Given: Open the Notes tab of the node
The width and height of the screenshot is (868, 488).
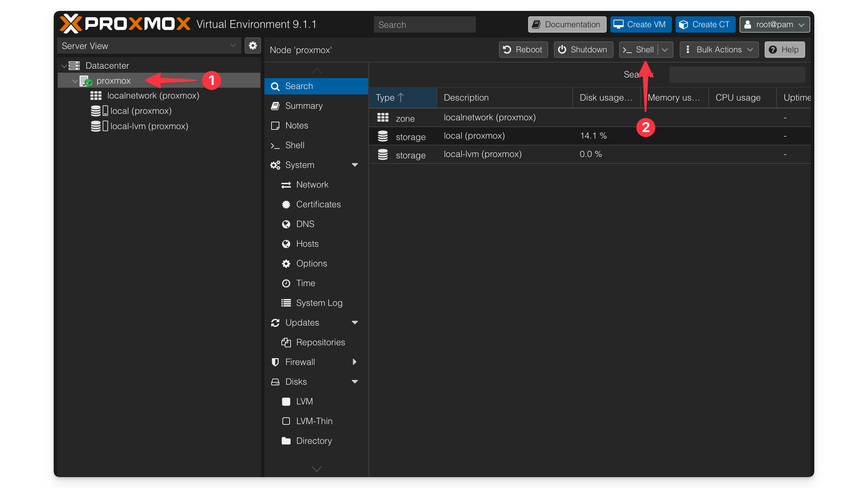Looking at the screenshot, I should 297,125.
